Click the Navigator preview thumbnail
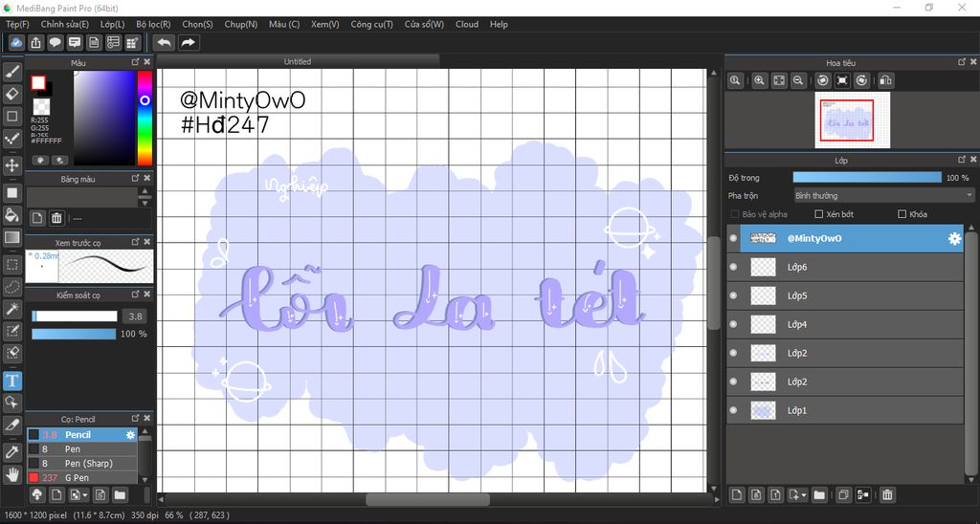Viewport: 980px width, 524px height. click(x=852, y=120)
